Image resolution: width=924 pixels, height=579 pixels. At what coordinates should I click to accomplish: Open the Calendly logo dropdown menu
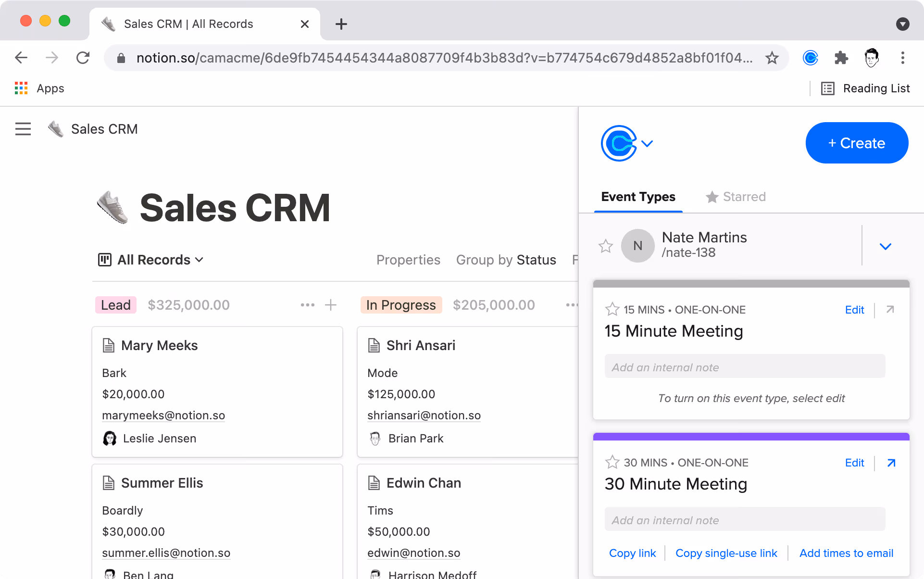click(x=626, y=143)
